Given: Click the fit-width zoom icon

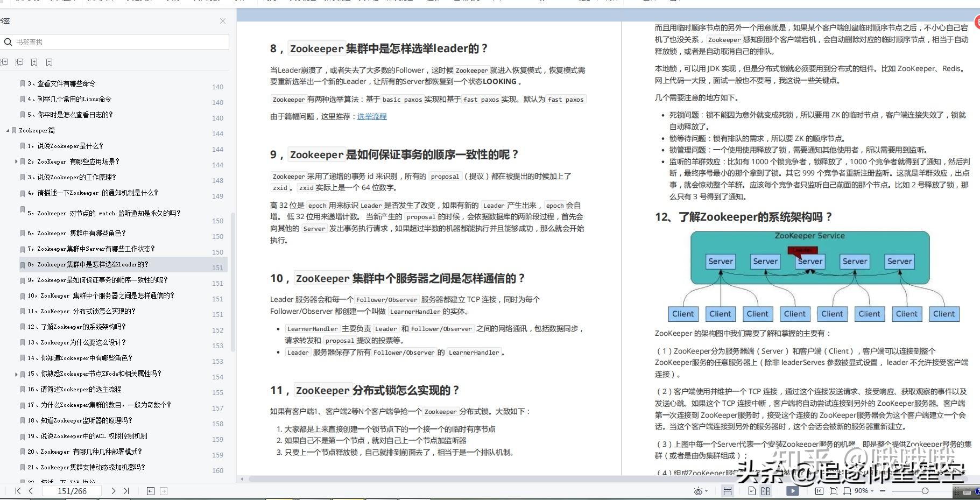Looking at the screenshot, I should point(847,491).
